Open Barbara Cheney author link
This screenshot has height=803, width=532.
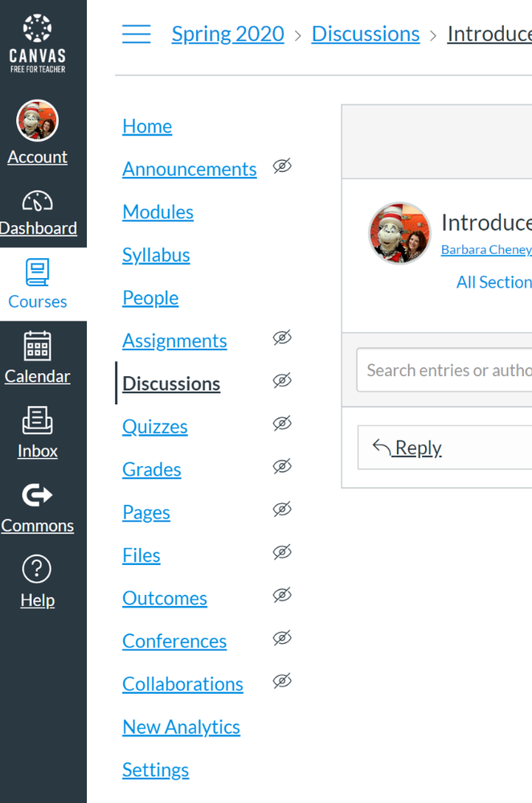(485, 250)
